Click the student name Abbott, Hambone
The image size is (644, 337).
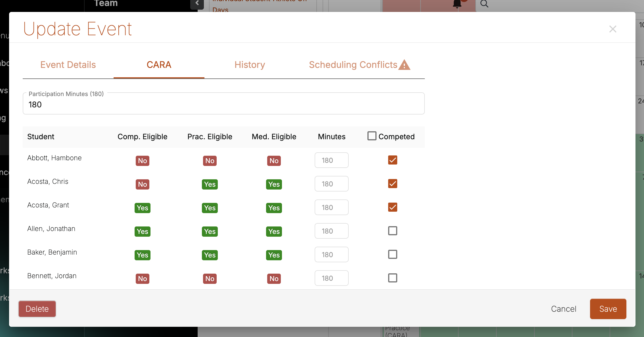click(55, 158)
